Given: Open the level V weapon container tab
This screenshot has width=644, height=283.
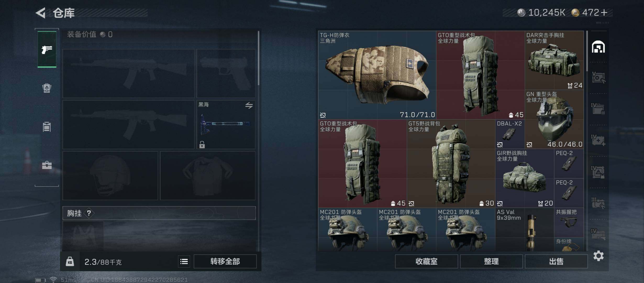Looking at the screenshot, I should (598, 78).
